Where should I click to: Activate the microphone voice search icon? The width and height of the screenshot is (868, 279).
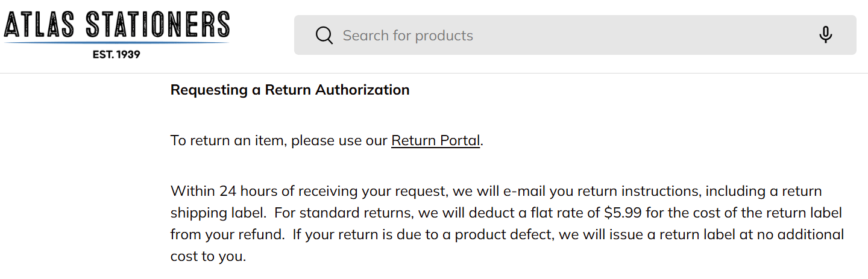[x=825, y=35]
